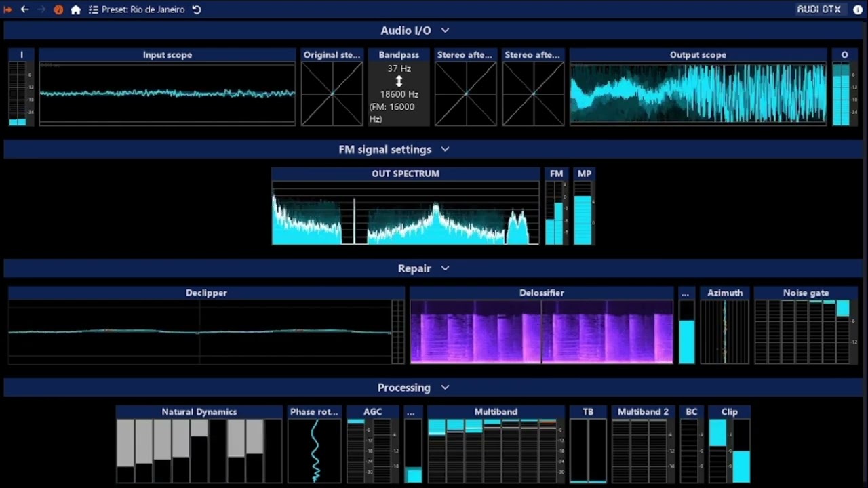
Task: Open the FM meter panel
Action: pyautogui.click(x=556, y=206)
